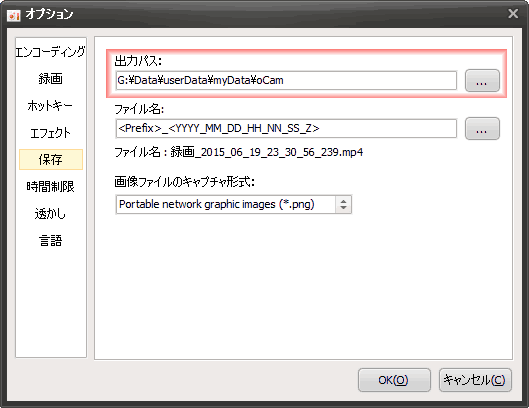Open the 透かし settings page
Screen dimensions: 529x408
51,214
